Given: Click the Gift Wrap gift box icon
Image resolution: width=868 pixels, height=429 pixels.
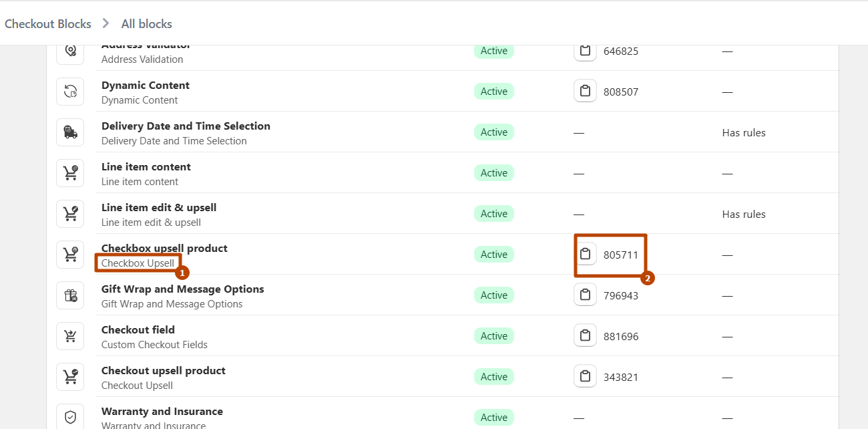Looking at the screenshot, I should point(70,295).
